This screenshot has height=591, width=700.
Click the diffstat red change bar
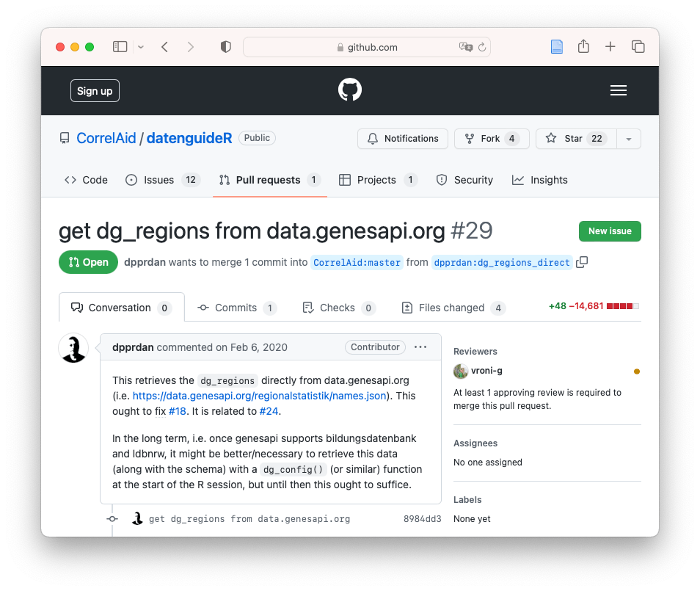(x=622, y=306)
